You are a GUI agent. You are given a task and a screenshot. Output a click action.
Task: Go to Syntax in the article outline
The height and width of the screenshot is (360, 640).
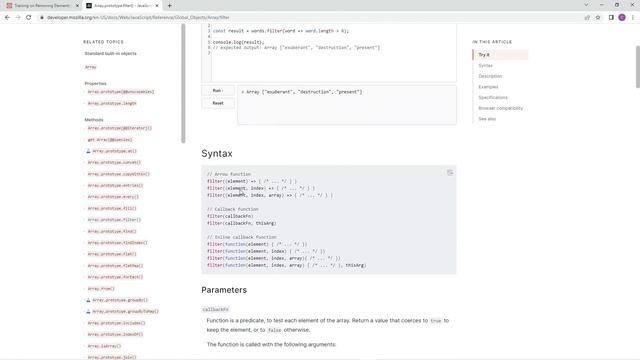[x=485, y=65]
